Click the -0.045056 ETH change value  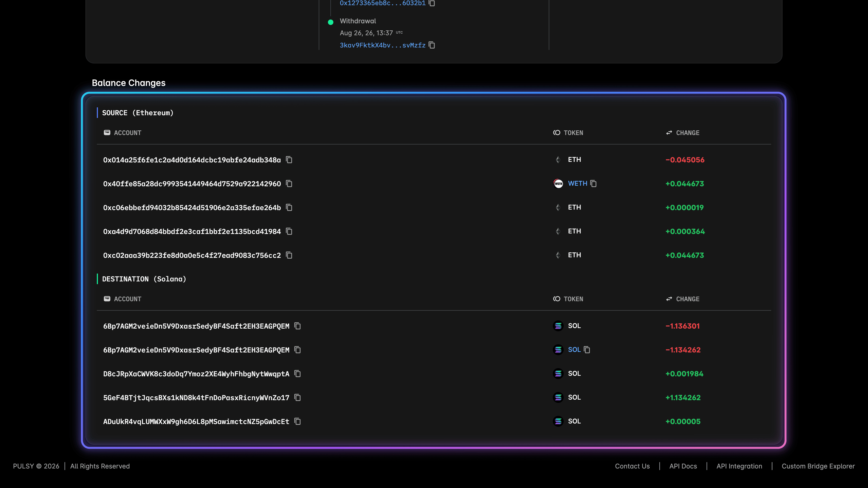pyautogui.click(x=685, y=160)
